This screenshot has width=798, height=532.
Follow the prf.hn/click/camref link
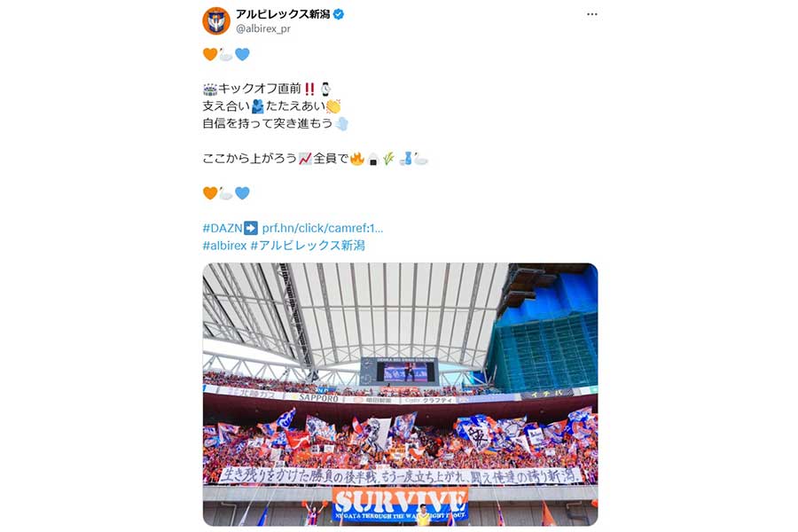(x=323, y=228)
